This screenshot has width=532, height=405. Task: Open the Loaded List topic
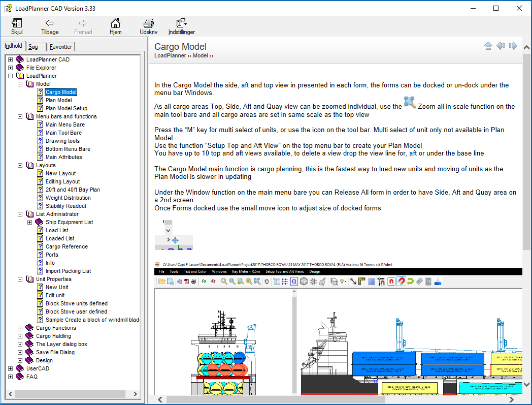click(60, 238)
